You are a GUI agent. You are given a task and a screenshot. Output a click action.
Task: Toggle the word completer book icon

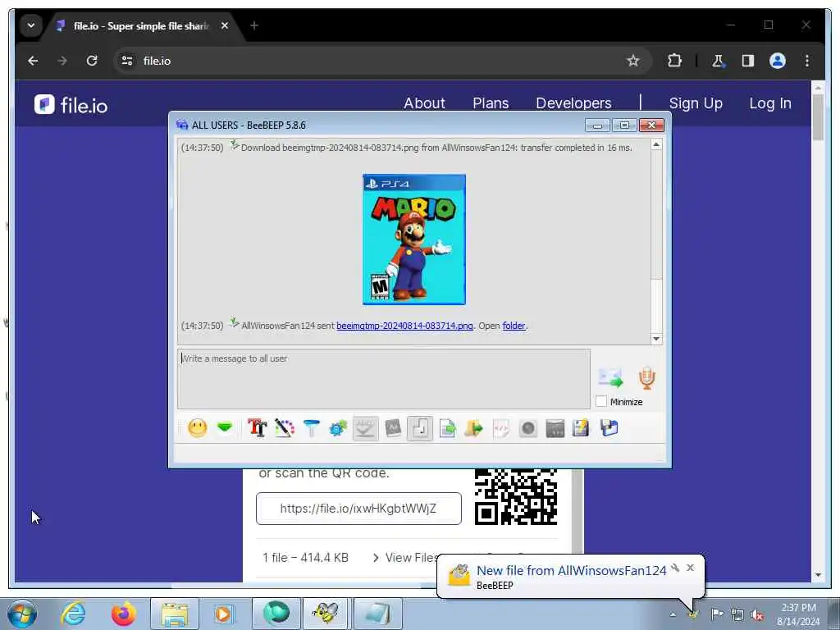tap(393, 428)
